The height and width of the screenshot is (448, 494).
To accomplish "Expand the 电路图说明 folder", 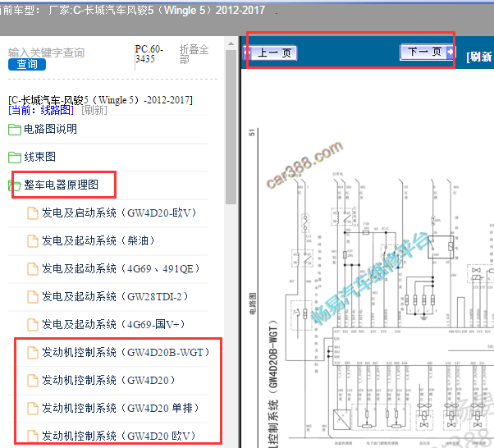I will coord(50,129).
